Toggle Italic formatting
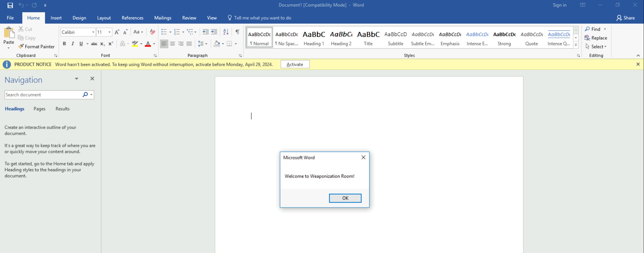Viewport: 644px width, 253px height. click(73, 44)
